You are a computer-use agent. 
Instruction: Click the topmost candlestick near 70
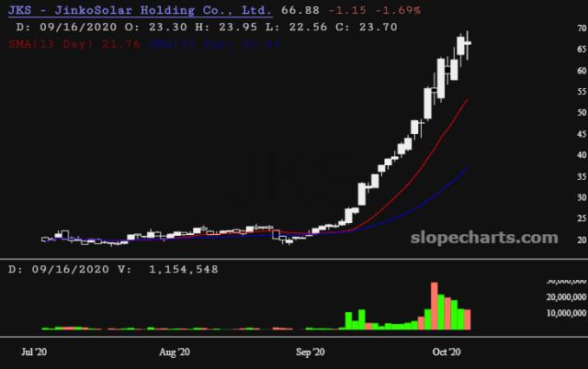coord(469,42)
